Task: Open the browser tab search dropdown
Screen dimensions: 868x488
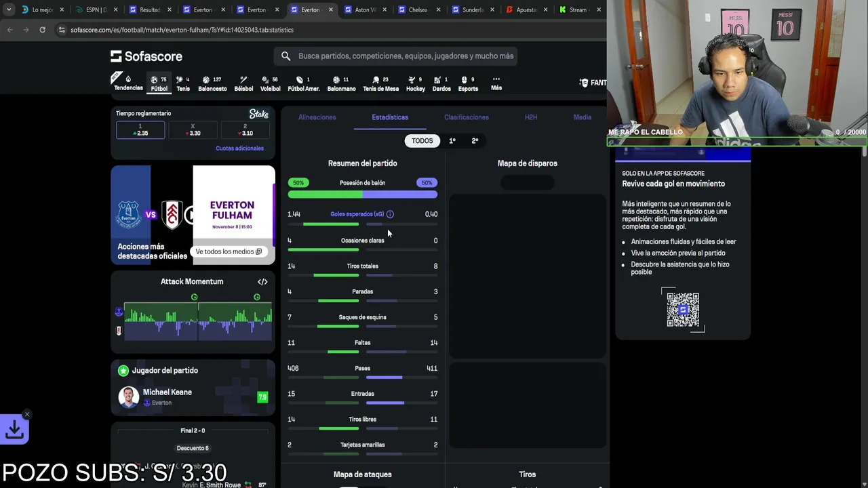Action: [8, 9]
